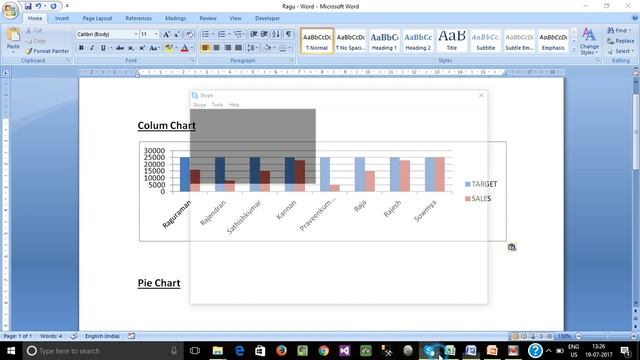This screenshot has width=640, height=360.
Task: Redo action in Quick Access Toolbar
Action: point(53,6)
